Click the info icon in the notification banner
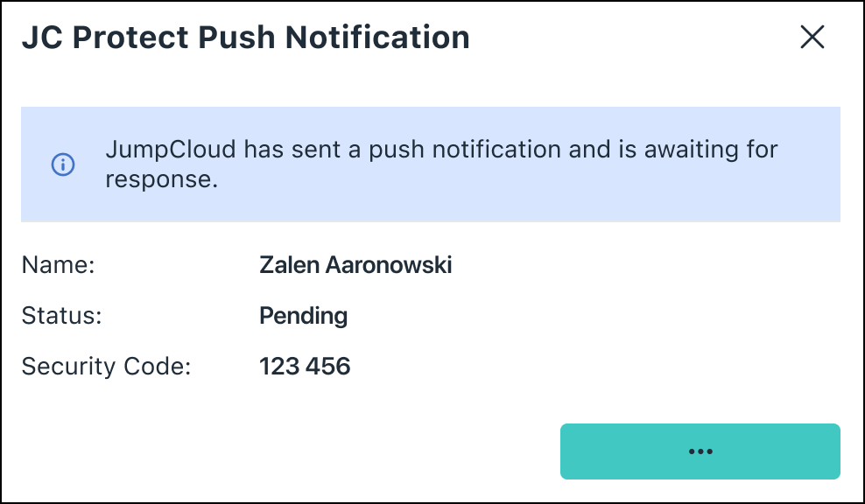 (x=62, y=164)
